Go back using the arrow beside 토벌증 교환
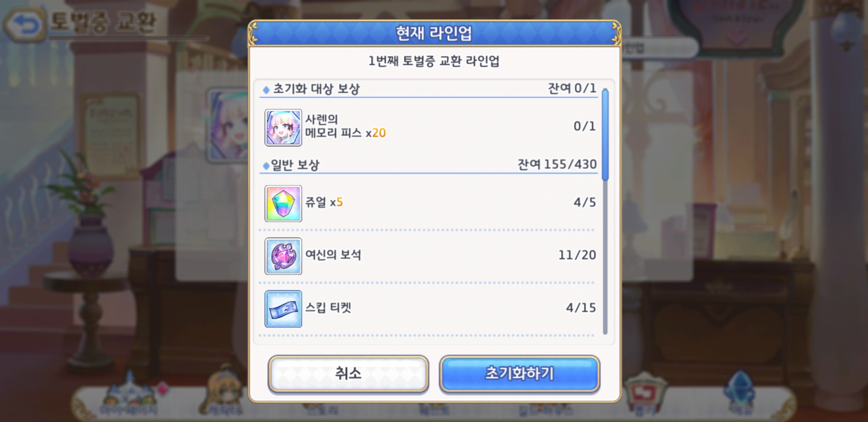868x422 pixels. click(x=24, y=24)
